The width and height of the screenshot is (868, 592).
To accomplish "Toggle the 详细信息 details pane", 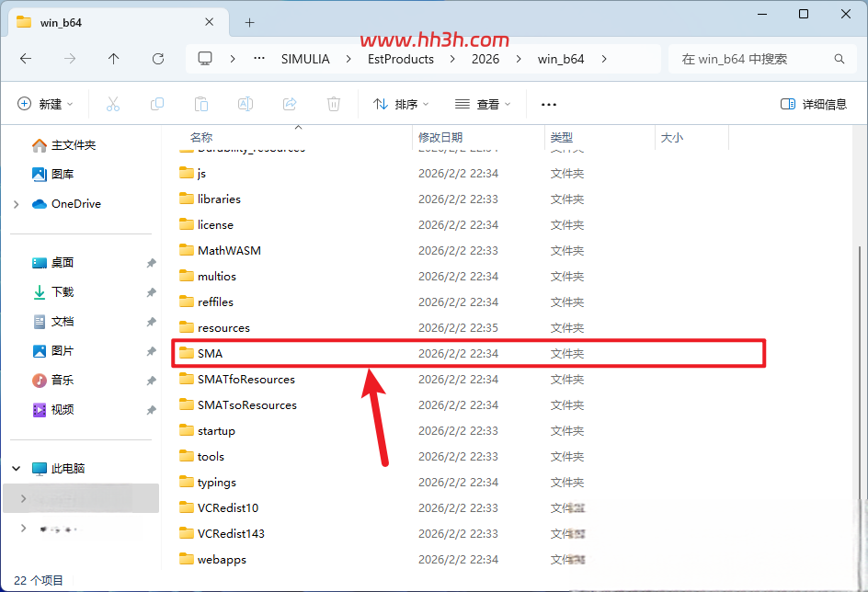I will pyautogui.click(x=813, y=104).
